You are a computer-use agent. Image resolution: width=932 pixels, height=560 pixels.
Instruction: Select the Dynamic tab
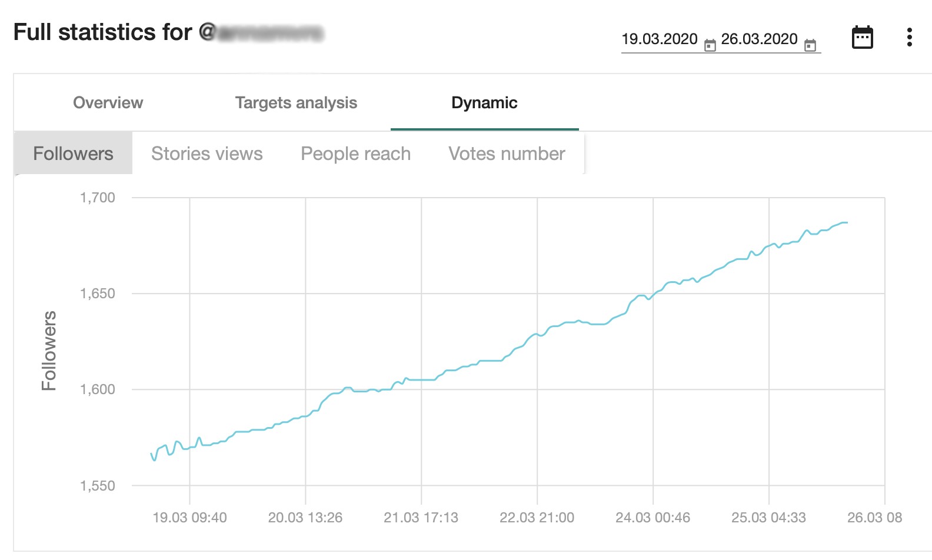(484, 103)
